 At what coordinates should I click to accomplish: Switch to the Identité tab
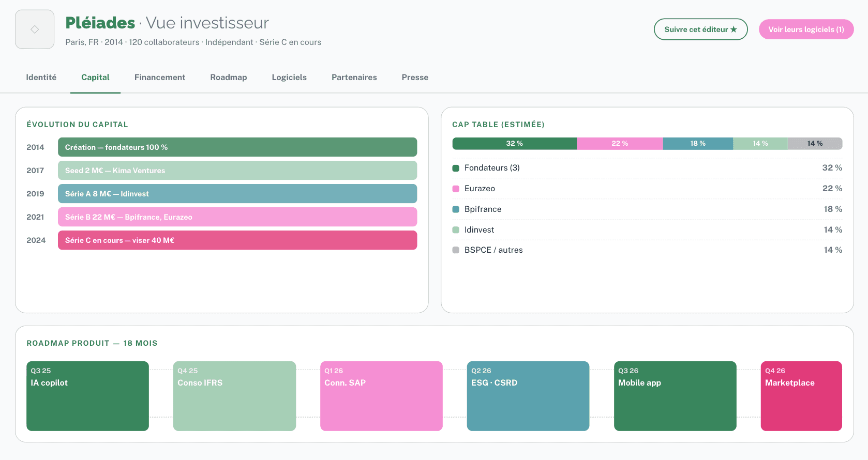[x=41, y=78]
